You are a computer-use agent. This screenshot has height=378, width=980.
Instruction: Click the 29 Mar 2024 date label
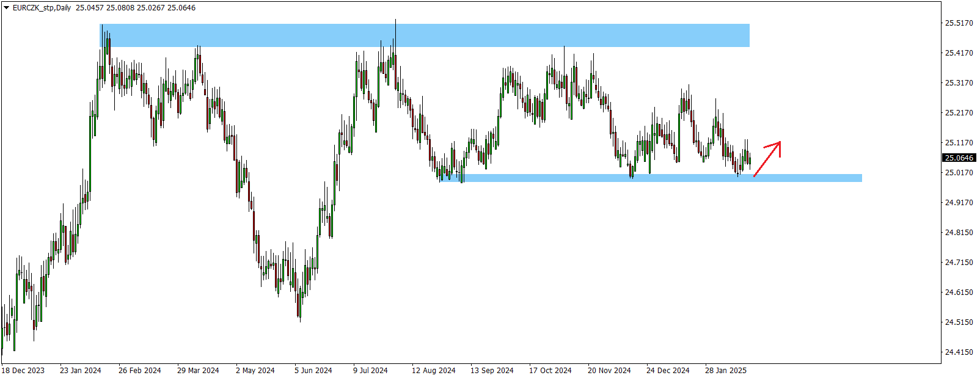(x=198, y=371)
